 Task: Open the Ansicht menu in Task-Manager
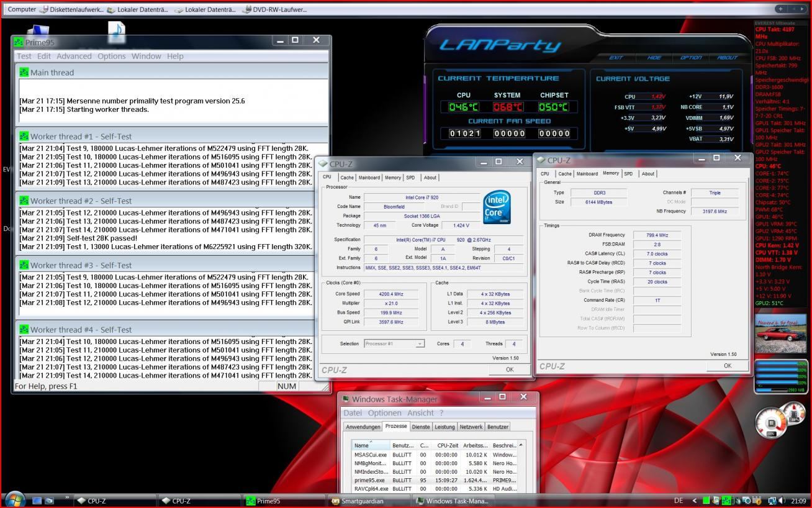[420, 413]
